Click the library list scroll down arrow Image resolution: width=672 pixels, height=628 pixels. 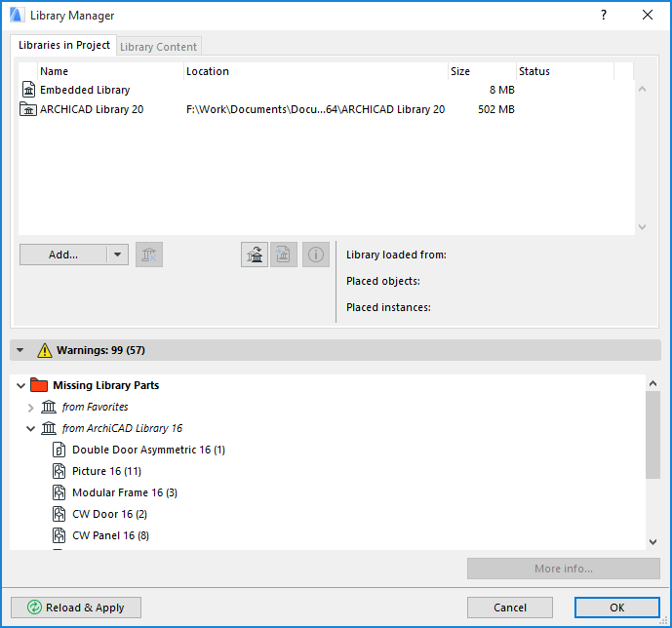[642, 226]
